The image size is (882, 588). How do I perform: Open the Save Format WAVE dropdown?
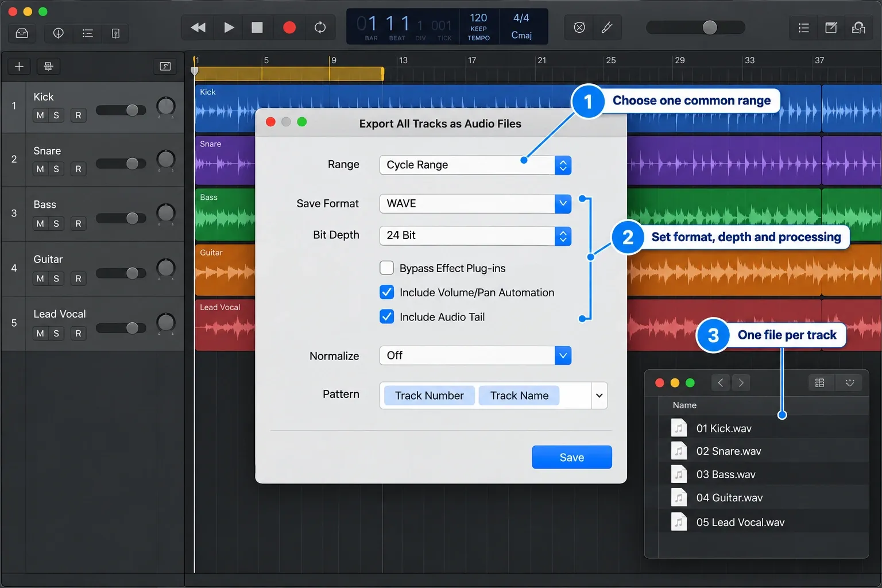click(475, 204)
